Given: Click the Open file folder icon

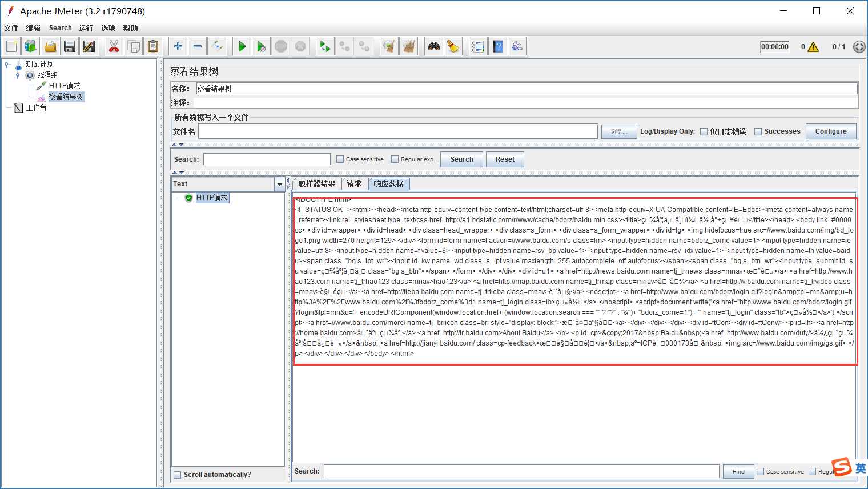Looking at the screenshot, I should 50,46.
